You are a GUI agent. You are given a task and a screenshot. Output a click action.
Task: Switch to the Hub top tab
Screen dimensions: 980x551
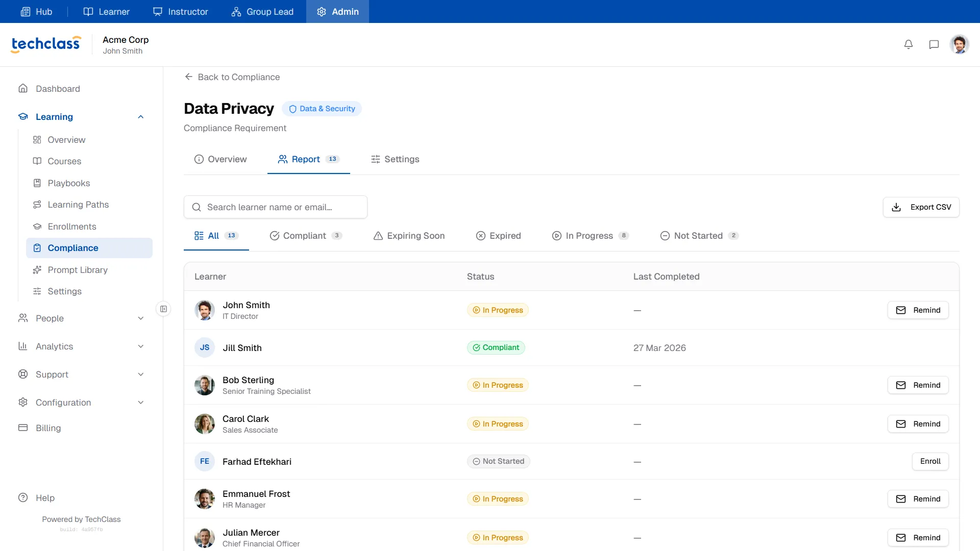pyautogui.click(x=36, y=11)
